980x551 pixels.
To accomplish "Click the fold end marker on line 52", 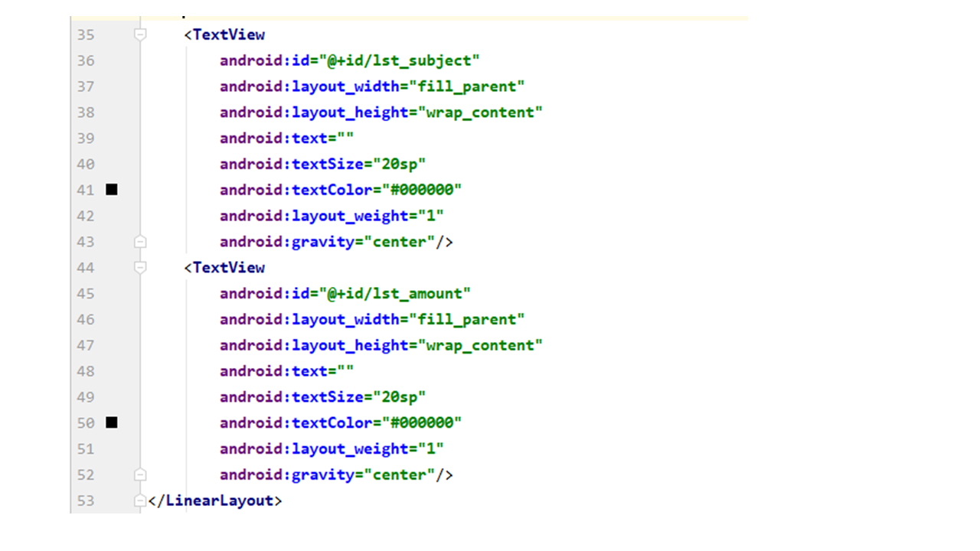I will 139,474.
